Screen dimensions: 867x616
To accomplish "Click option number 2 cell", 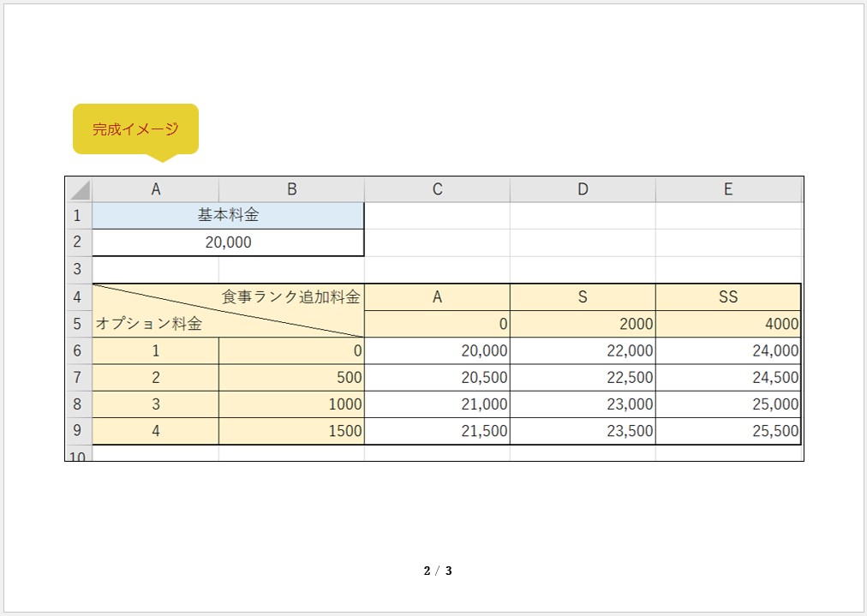I will (155, 377).
